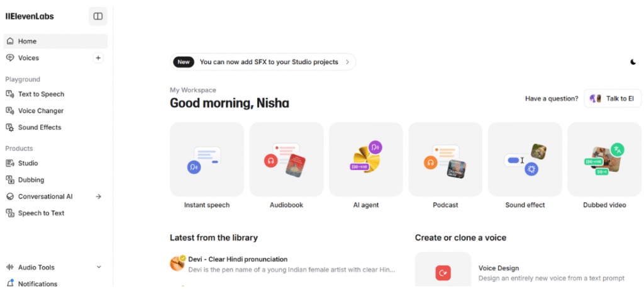644x291 pixels.
Task: Expand Conversational AI arrow
Action: (98, 197)
